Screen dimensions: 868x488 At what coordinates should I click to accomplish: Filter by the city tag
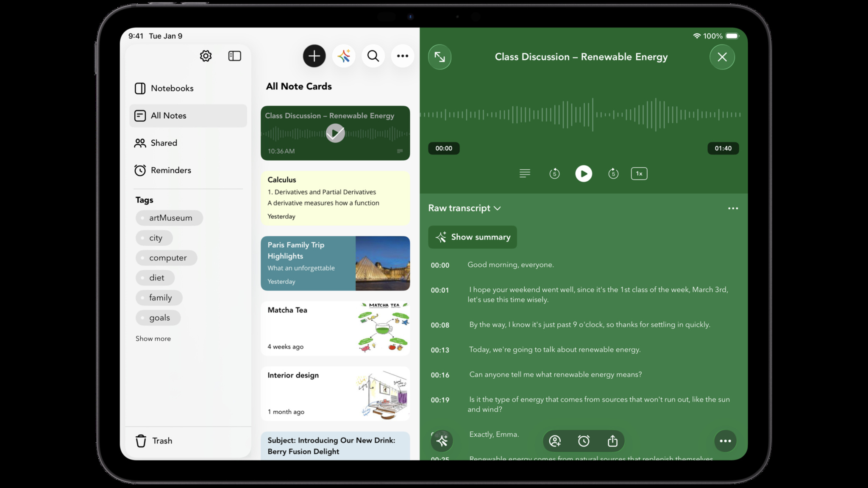tap(154, 238)
